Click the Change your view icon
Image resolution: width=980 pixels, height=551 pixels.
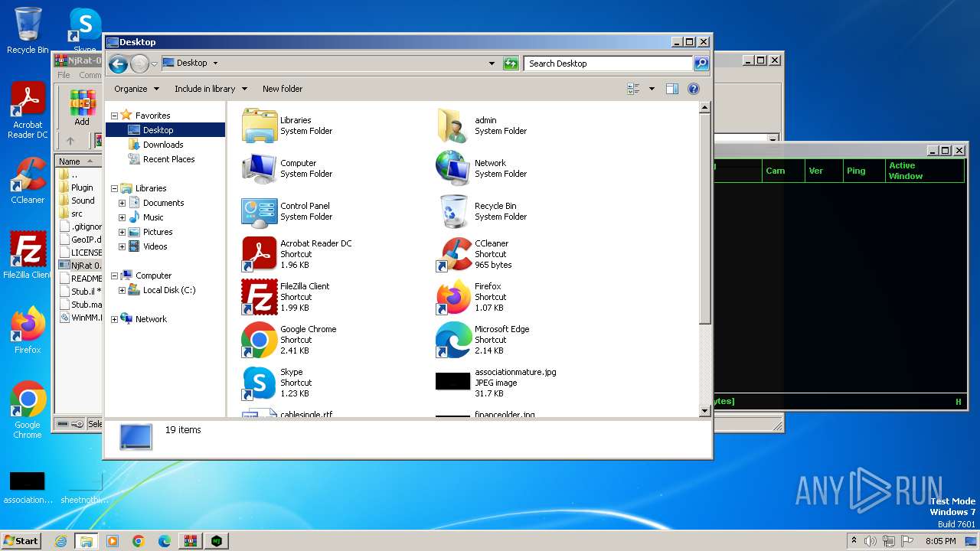coord(634,89)
